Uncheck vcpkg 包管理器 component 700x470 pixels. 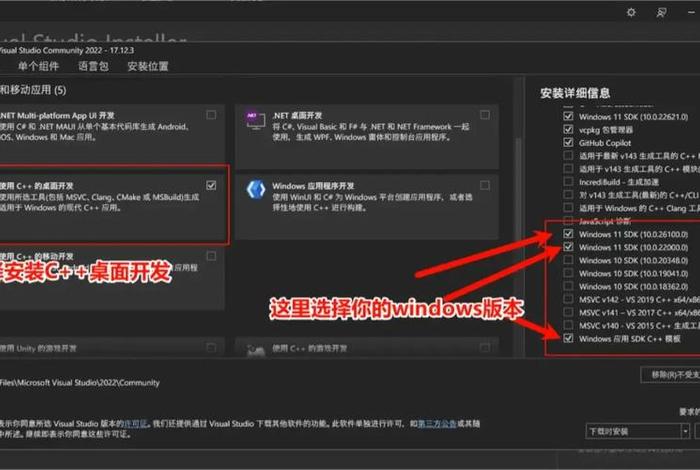[568, 129]
